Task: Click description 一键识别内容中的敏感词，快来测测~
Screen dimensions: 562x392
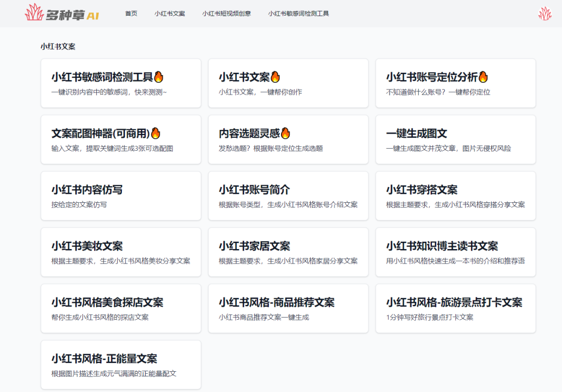Action: 109,92
